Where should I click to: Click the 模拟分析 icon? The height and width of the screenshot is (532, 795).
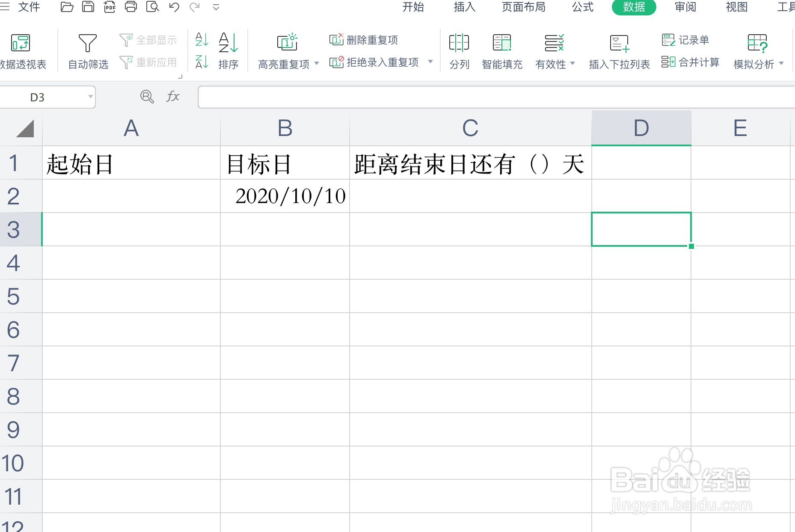[757, 43]
